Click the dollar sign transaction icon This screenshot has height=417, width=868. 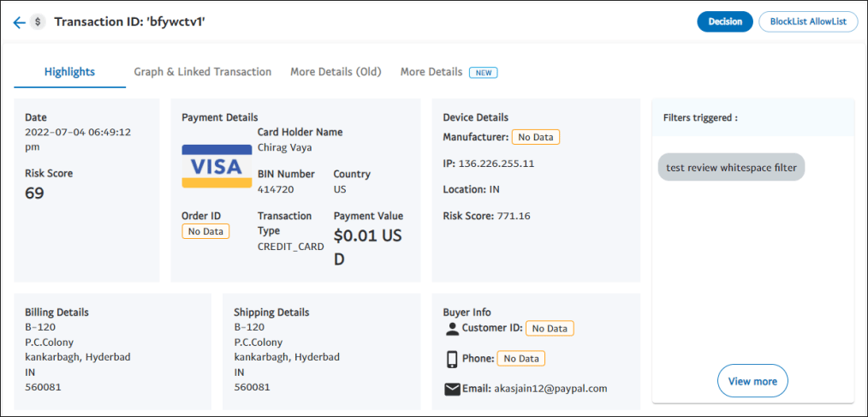tap(38, 22)
